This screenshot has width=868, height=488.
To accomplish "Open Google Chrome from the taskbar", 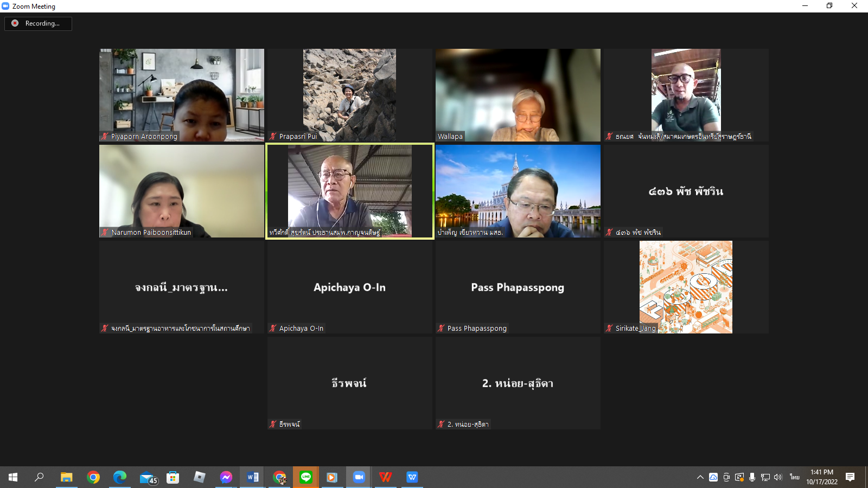I will tap(93, 477).
